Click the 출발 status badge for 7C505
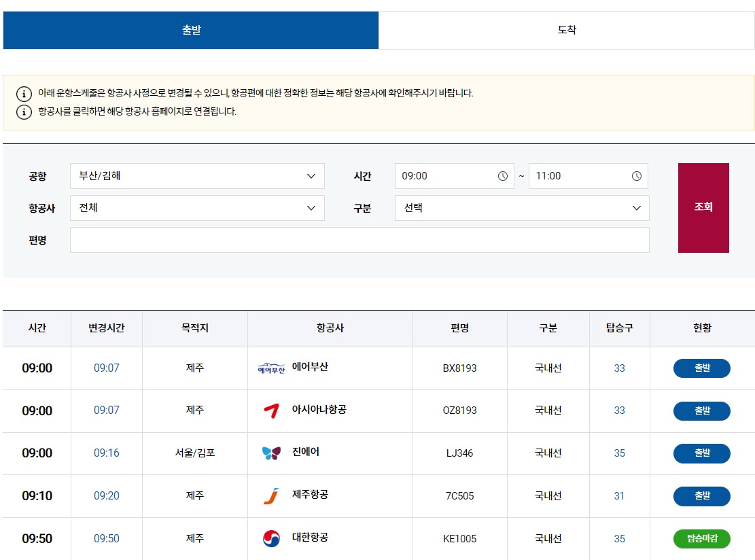 (701, 496)
